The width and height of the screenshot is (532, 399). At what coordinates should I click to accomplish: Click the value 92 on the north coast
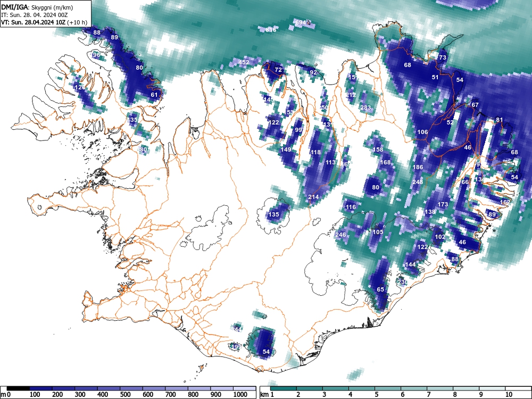point(313,72)
